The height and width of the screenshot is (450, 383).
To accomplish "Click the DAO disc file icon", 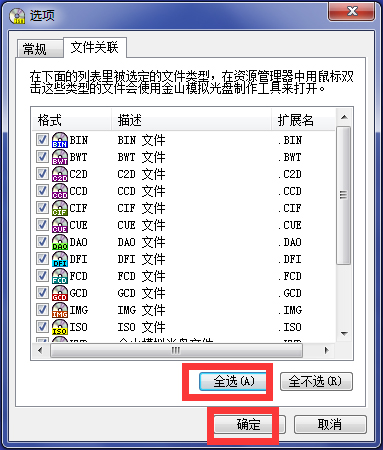I will point(60,242).
